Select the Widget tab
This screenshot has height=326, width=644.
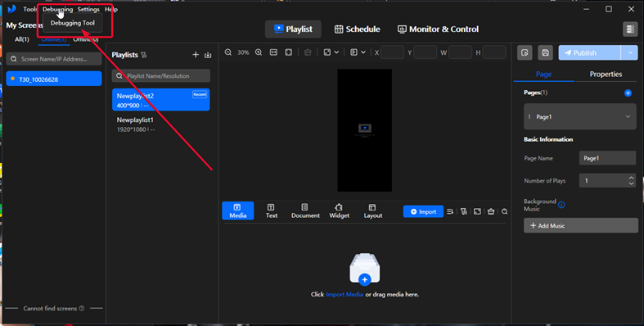(339, 211)
